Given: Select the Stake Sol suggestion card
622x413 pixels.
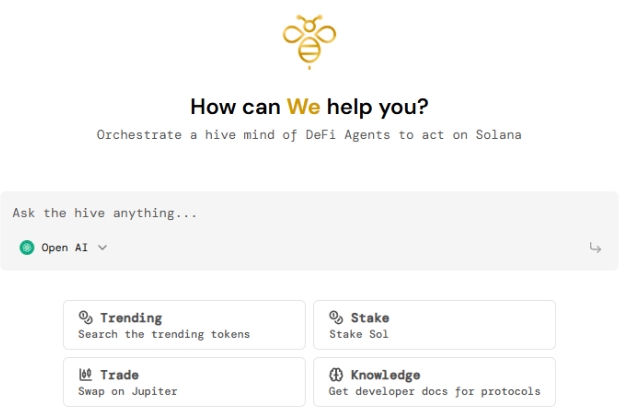Looking at the screenshot, I should (x=434, y=325).
